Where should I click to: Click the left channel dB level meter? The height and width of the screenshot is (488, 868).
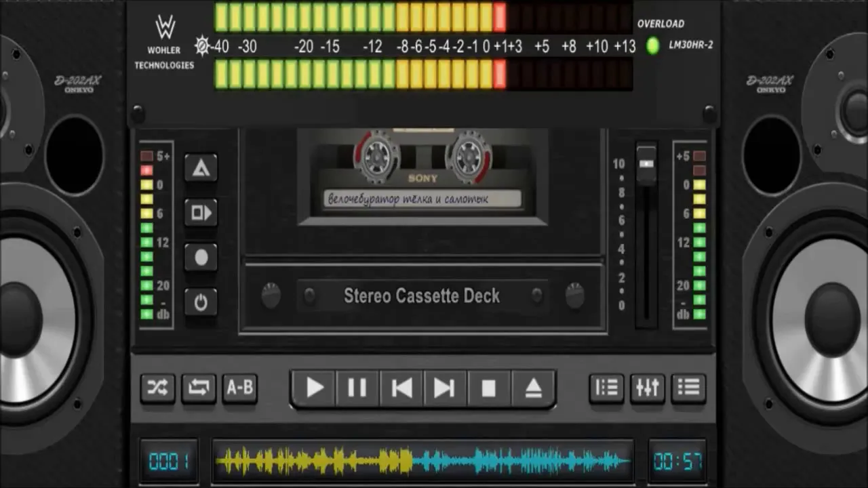(x=156, y=235)
